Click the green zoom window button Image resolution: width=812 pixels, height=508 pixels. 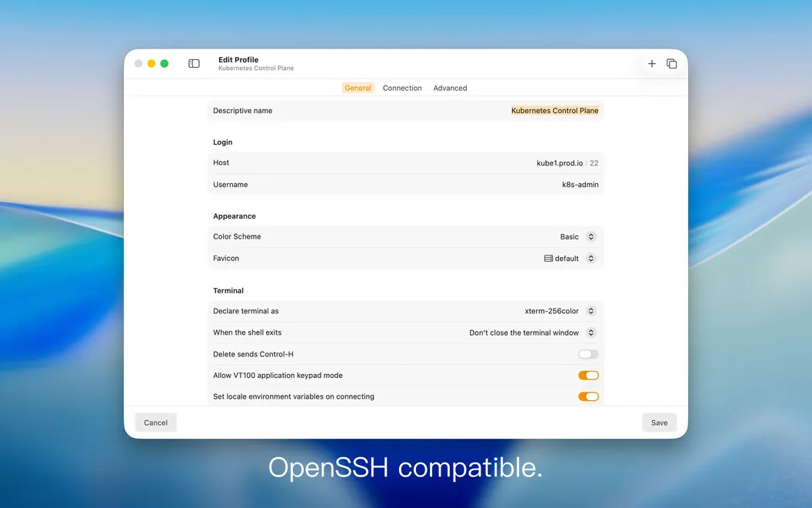164,63
